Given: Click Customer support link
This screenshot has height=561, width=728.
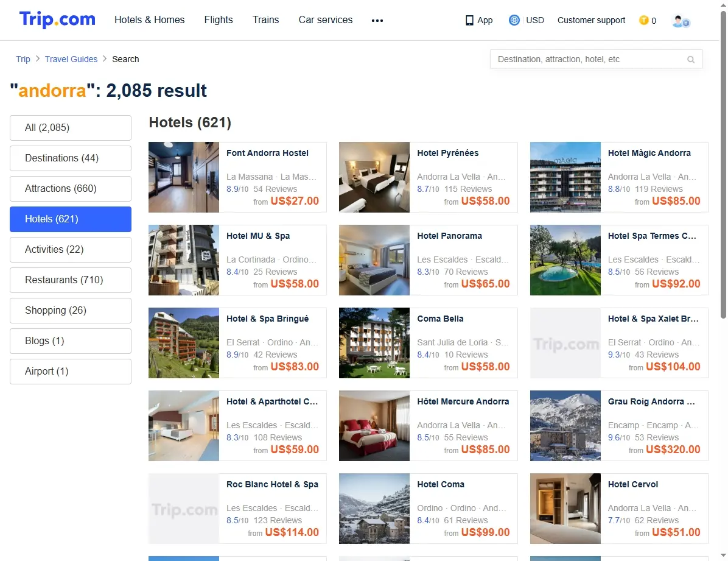Looking at the screenshot, I should (x=591, y=20).
